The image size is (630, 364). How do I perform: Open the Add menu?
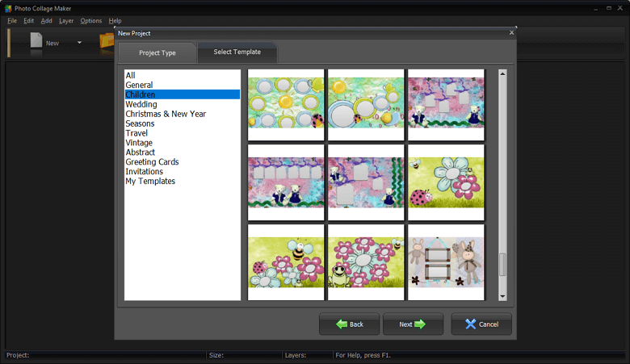pyautogui.click(x=46, y=21)
